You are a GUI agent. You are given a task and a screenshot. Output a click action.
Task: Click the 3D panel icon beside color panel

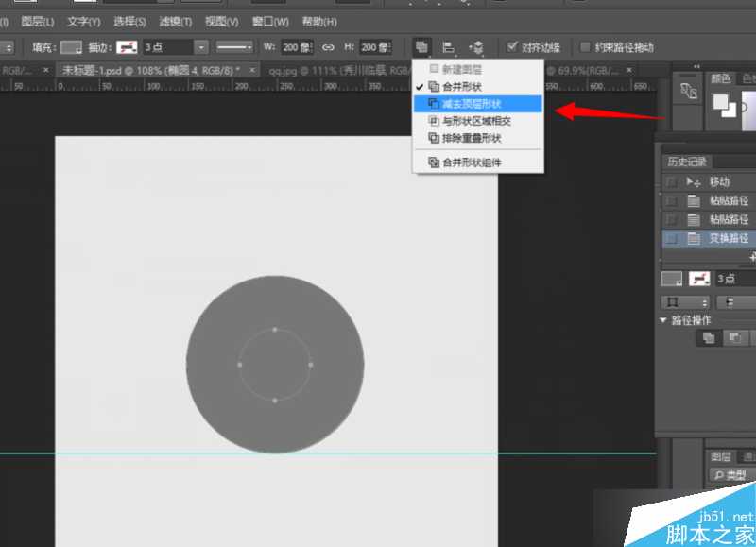(x=688, y=93)
